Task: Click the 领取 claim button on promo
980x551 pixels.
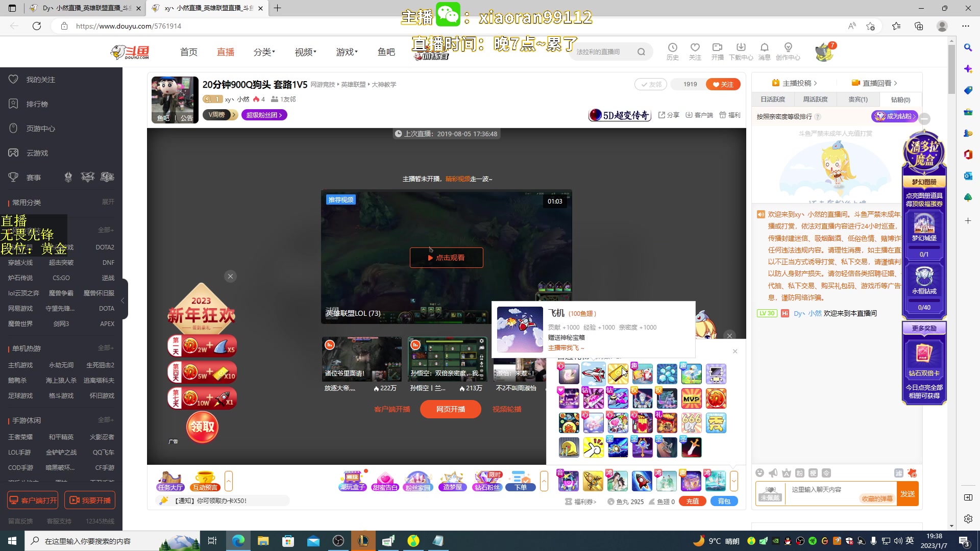Action: 202,427
